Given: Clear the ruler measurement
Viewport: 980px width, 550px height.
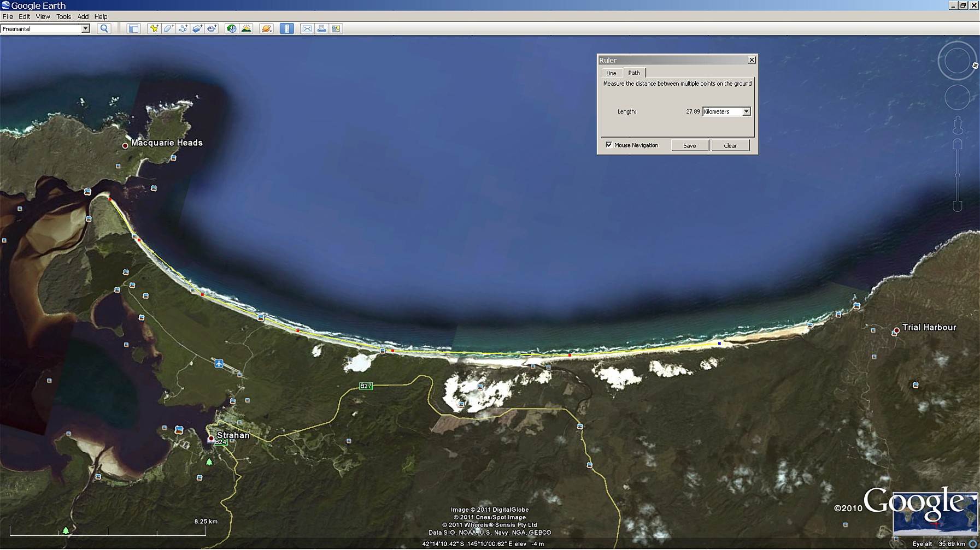Looking at the screenshot, I should pyautogui.click(x=730, y=145).
